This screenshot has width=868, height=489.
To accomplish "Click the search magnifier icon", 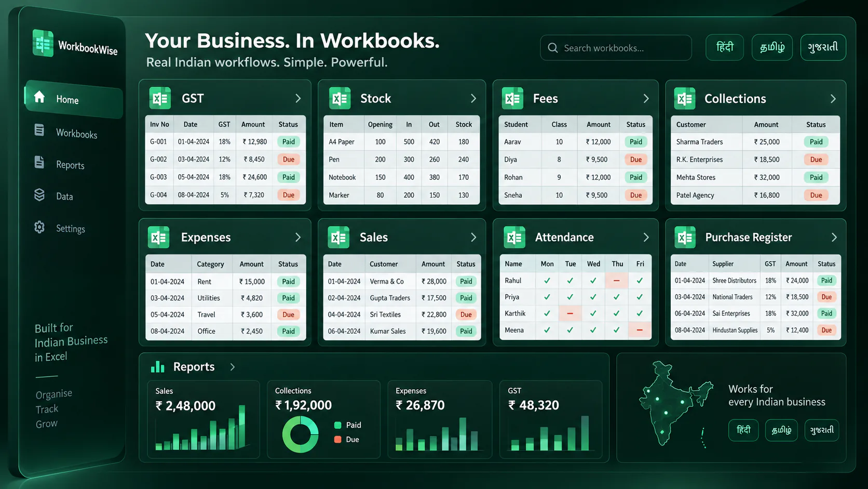I will pyautogui.click(x=553, y=48).
